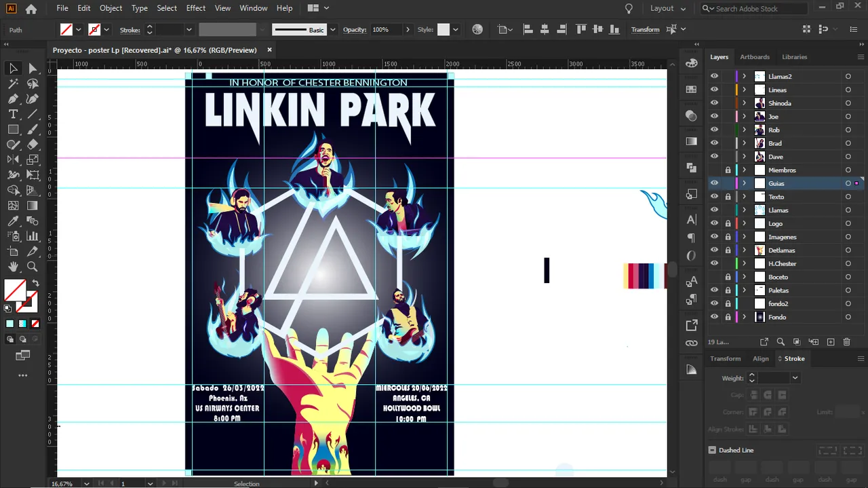The height and width of the screenshot is (488, 868).
Task: Show the hidden Miembros layer
Action: point(714,170)
